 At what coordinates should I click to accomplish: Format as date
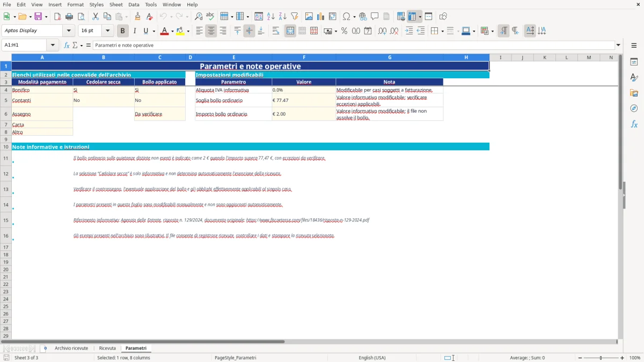tap(368, 31)
